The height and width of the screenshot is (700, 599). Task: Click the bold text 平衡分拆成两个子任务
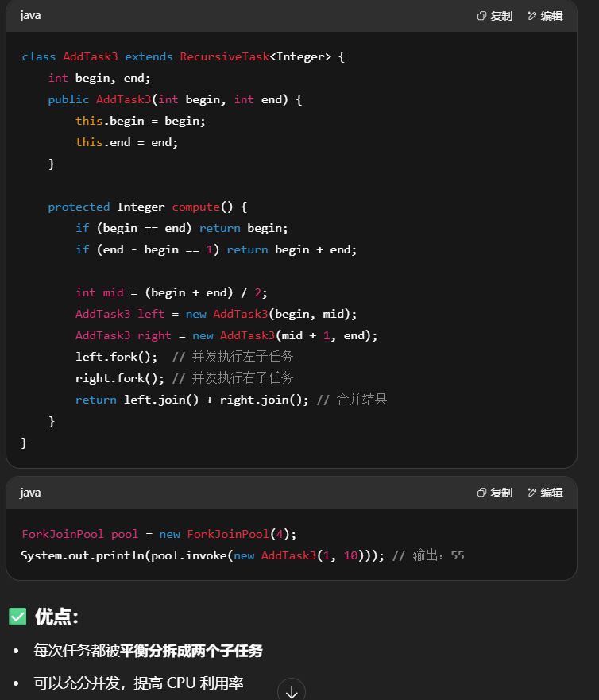[191, 651]
